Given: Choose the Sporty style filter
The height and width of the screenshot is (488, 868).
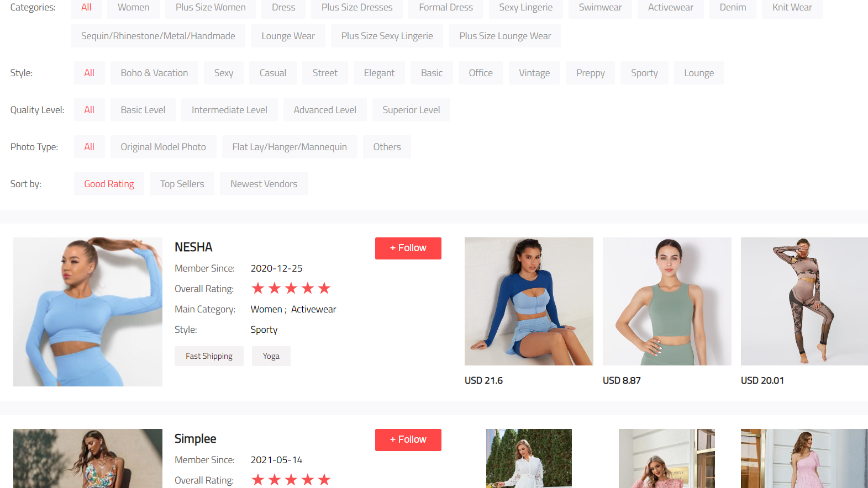Looking at the screenshot, I should pyautogui.click(x=644, y=73).
